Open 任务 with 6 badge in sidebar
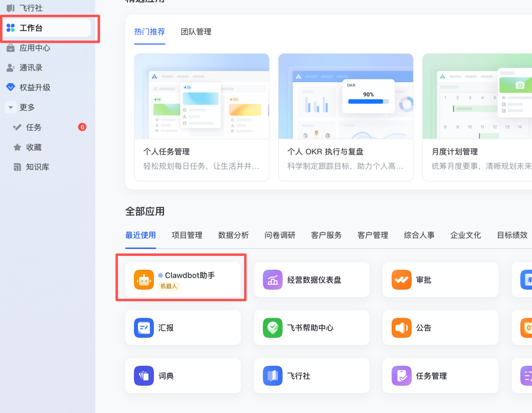The height and width of the screenshot is (413, 532). [x=34, y=127]
